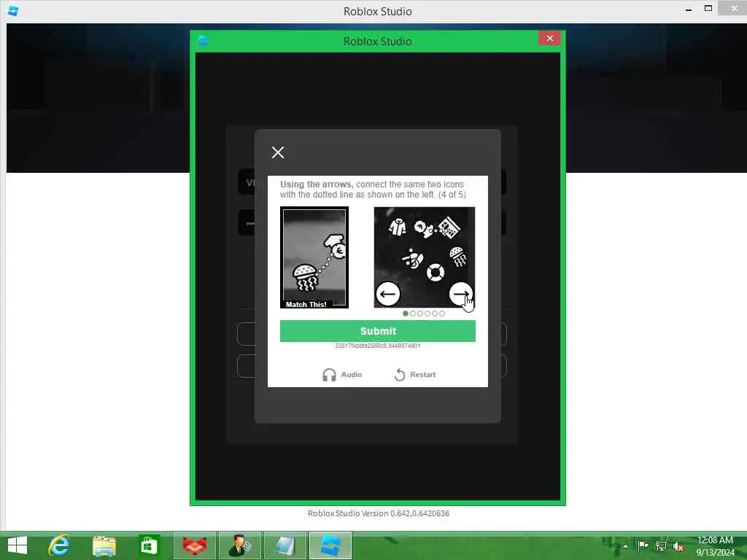Viewport: 747px width, 560px height.
Task: Click the right arrow in the puzzle image
Action: (461, 294)
